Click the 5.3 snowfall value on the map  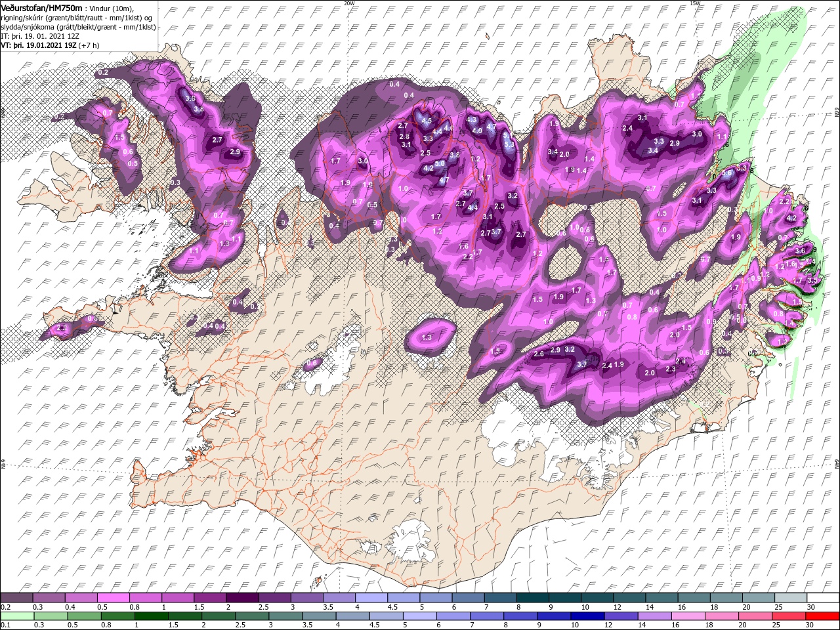point(509,144)
